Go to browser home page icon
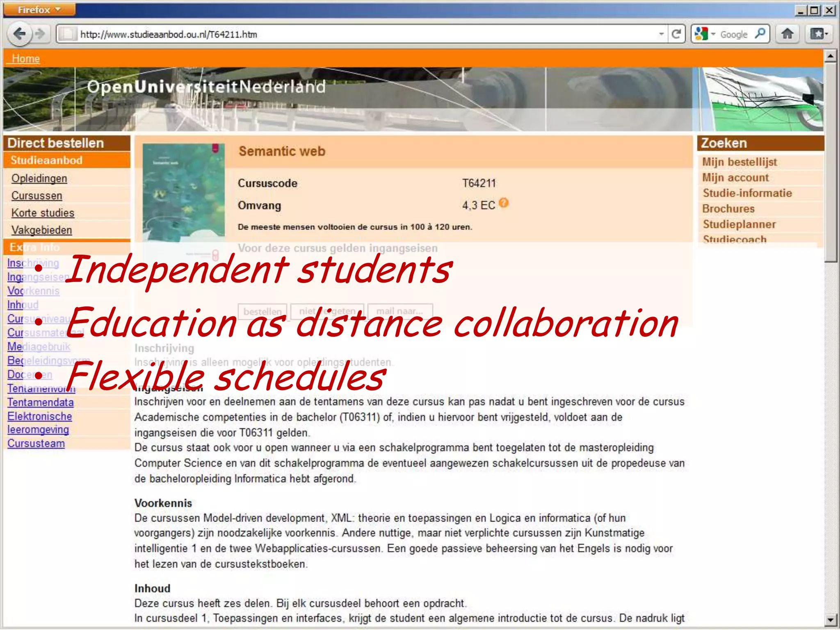Screen dimensions: 840x630 [x=787, y=34]
